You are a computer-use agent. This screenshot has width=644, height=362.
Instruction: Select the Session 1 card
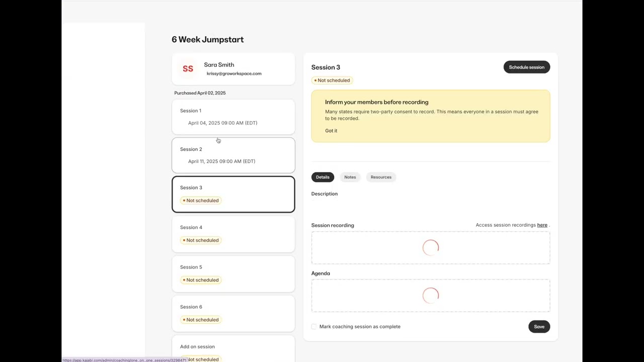coord(233,117)
